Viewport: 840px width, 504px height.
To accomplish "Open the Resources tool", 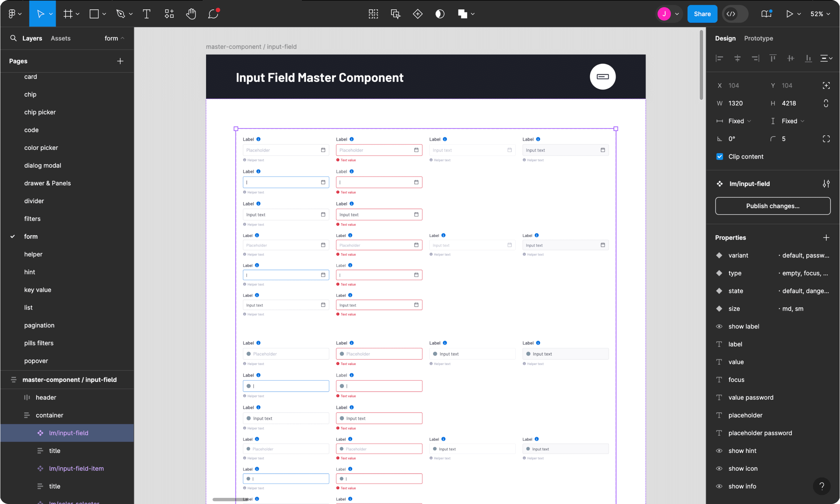I will point(169,14).
